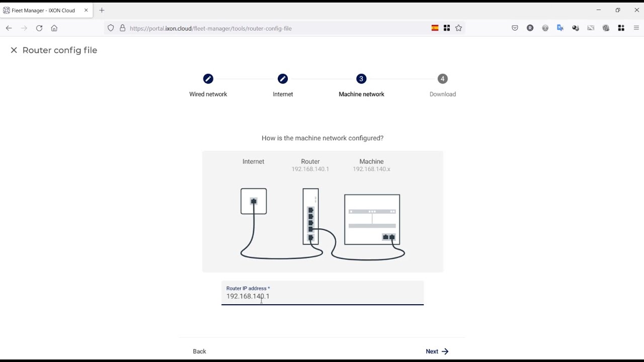Click the Next button

(x=437, y=351)
